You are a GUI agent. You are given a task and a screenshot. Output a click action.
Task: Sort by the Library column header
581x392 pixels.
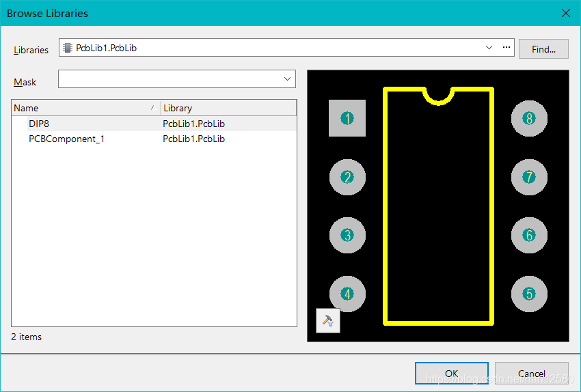coord(228,108)
